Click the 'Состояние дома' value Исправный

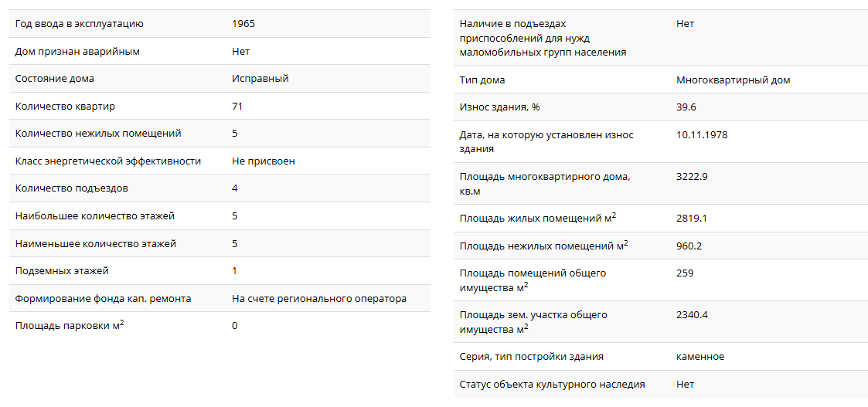[260, 79]
